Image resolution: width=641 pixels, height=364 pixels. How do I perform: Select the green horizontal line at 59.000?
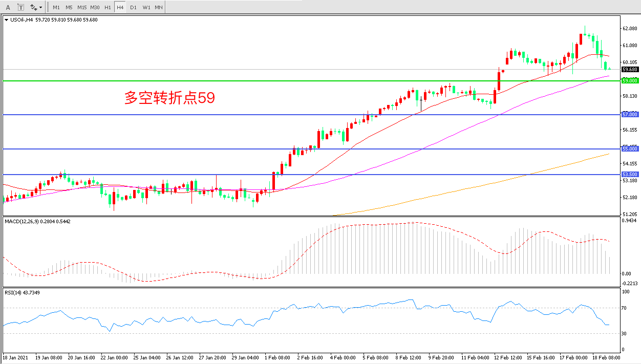click(307, 81)
